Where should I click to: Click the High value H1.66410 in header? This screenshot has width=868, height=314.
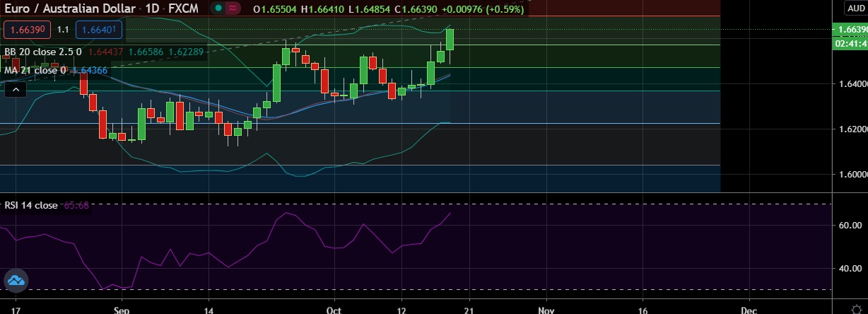pos(321,9)
